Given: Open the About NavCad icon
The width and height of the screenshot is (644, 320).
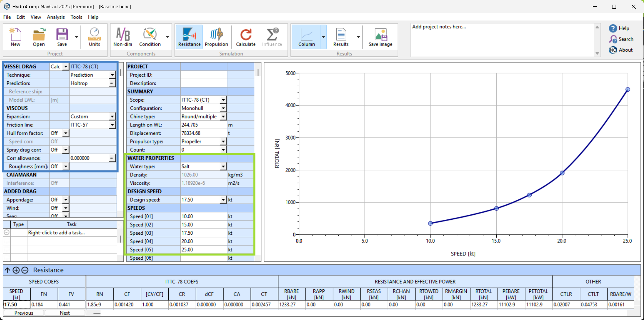Looking at the screenshot, I should tap(613, 50).
